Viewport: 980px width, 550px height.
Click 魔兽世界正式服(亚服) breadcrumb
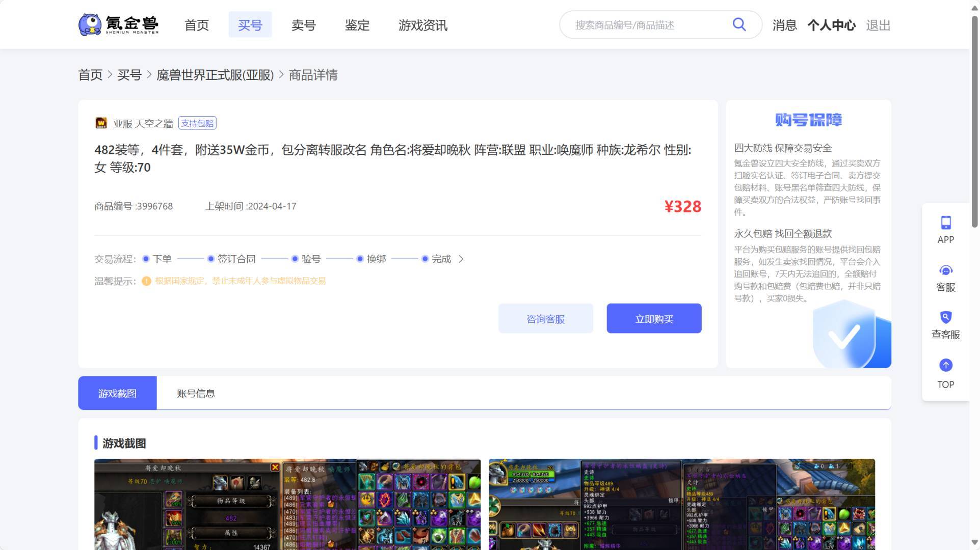(215, 75)
